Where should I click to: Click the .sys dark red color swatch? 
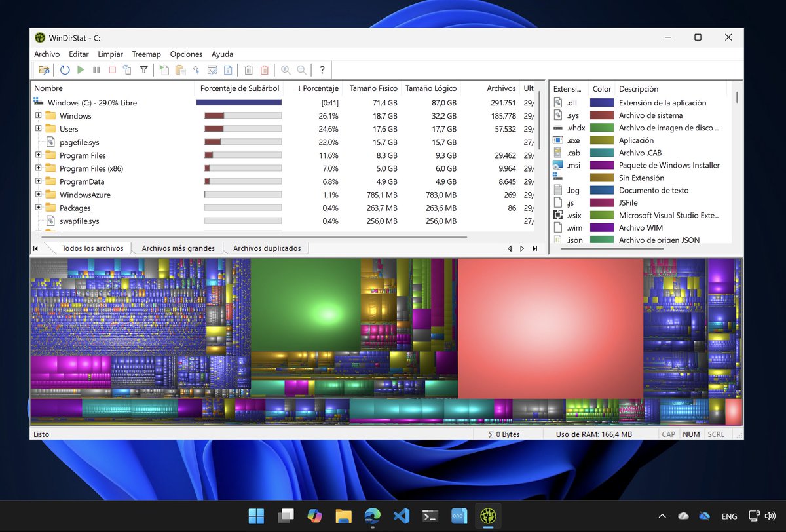pos(602,115)
